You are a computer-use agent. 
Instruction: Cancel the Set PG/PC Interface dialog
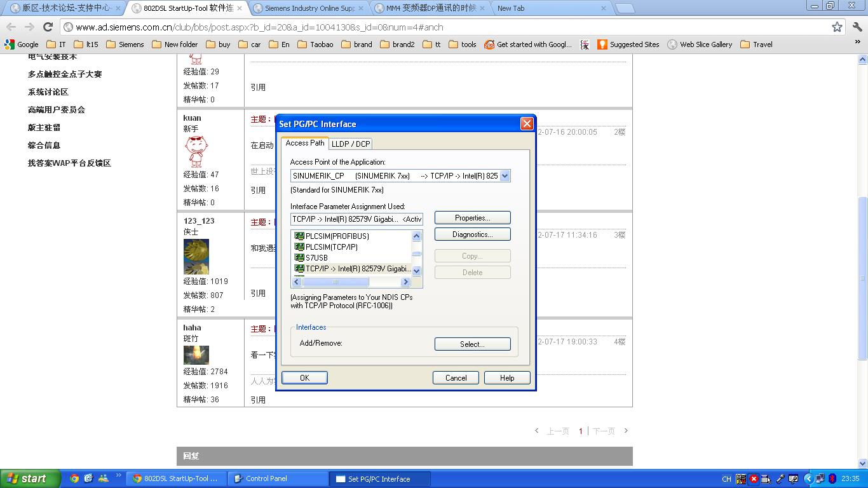(456, 377)
